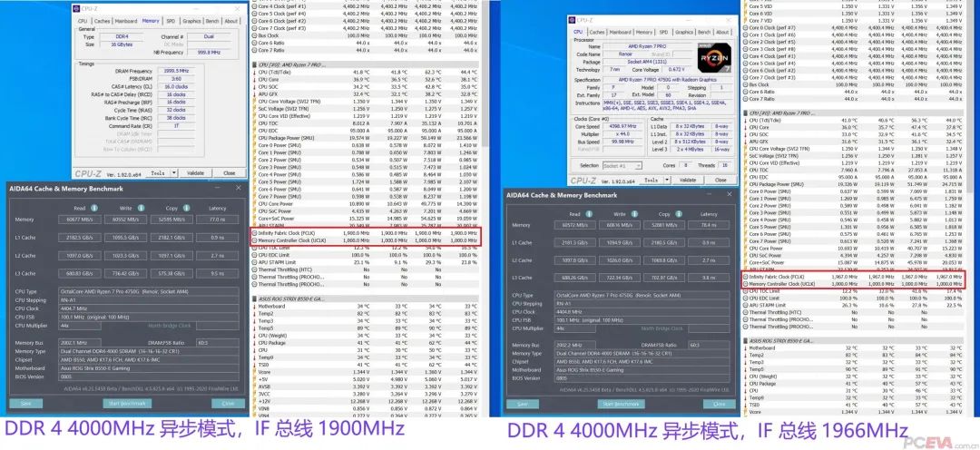This screenshot has height=450, width=980.
Task: Click Memory Read field showing 60677 MB/s
Action: (79, 220)
